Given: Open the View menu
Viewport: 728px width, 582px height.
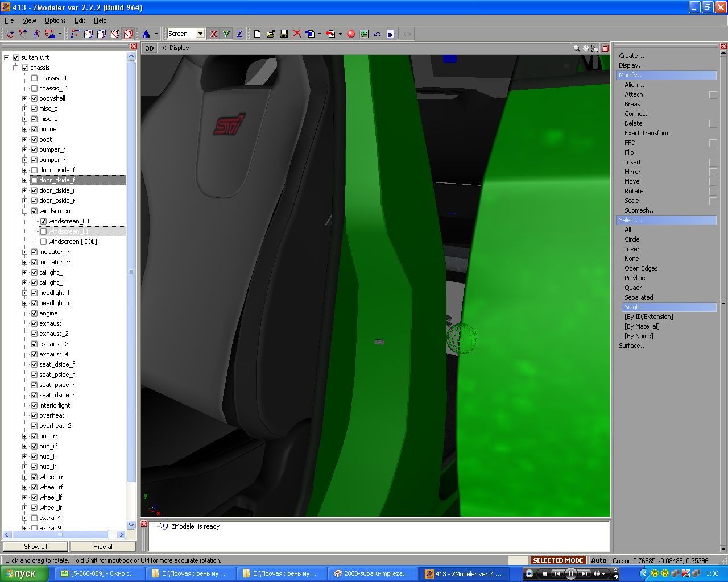Looking at the screenshot, I should coord(29,20).
